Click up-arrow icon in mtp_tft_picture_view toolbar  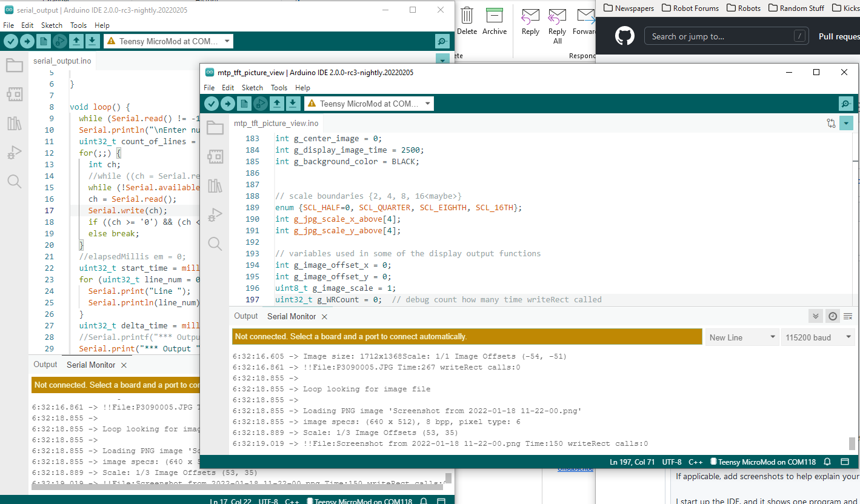tap(277, 104)
